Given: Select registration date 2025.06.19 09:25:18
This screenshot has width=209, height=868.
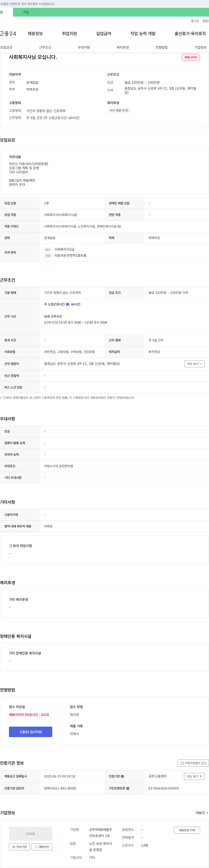Looking at the screenshot, I should point(59,776).
